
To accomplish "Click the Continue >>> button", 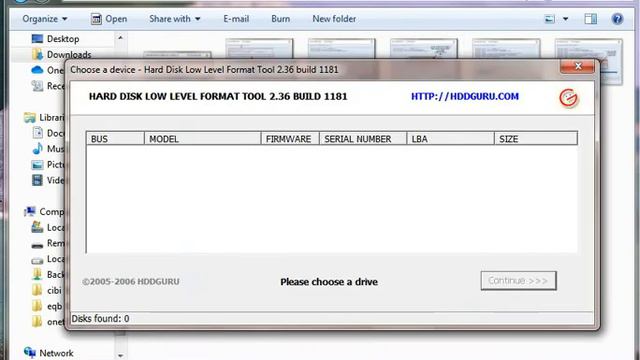I will pos(518,281).
